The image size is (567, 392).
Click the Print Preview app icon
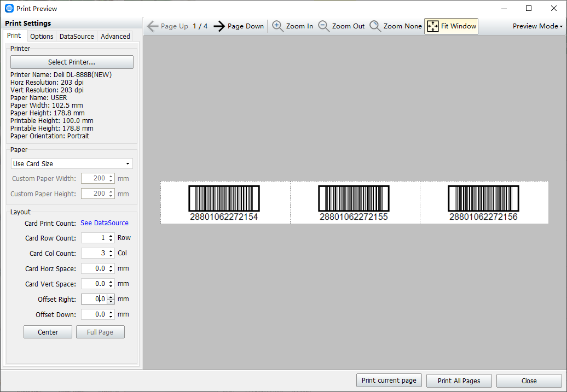(x=9, y=8)
